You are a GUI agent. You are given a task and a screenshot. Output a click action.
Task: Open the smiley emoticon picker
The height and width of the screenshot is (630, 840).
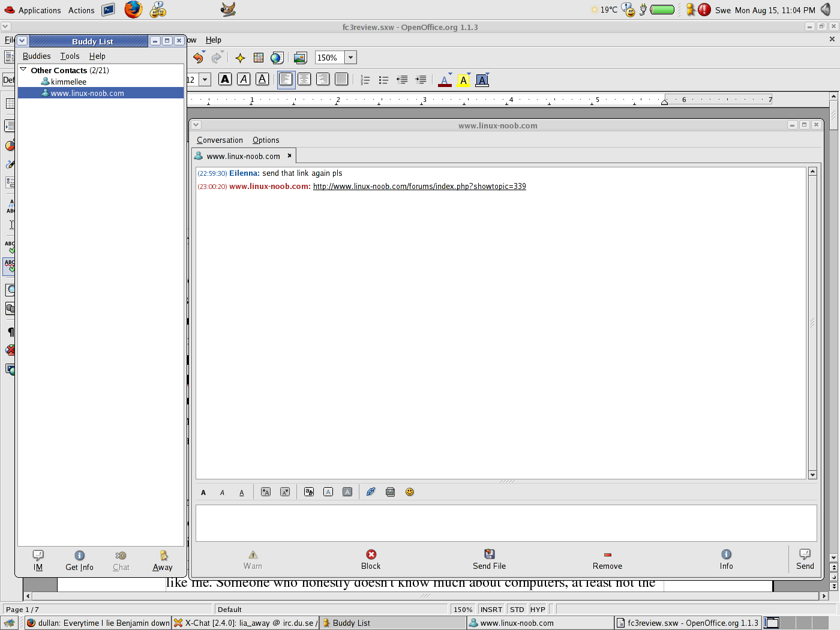pyautogui.click(x=410, y=492)
